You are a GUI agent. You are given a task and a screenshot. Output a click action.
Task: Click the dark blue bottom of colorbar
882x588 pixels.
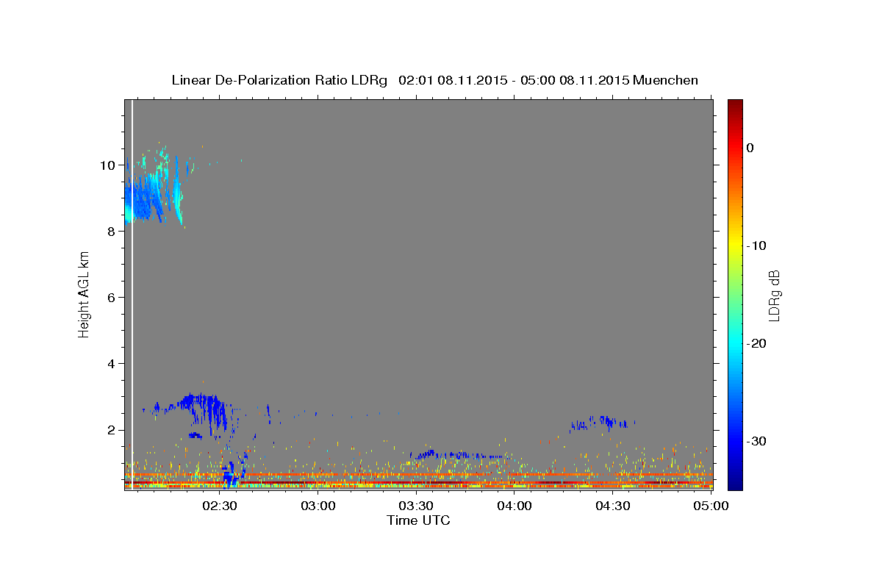tap(735, 484)
